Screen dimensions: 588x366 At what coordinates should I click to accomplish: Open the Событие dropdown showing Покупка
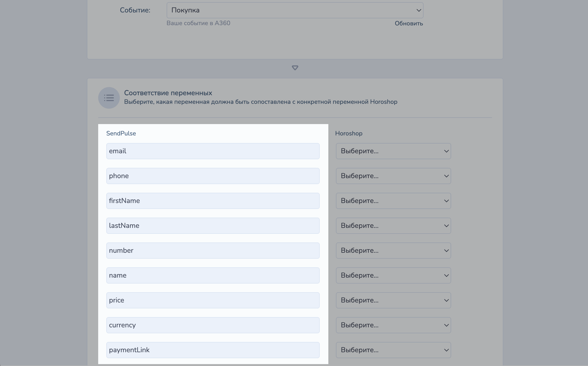tap(295, 10)
